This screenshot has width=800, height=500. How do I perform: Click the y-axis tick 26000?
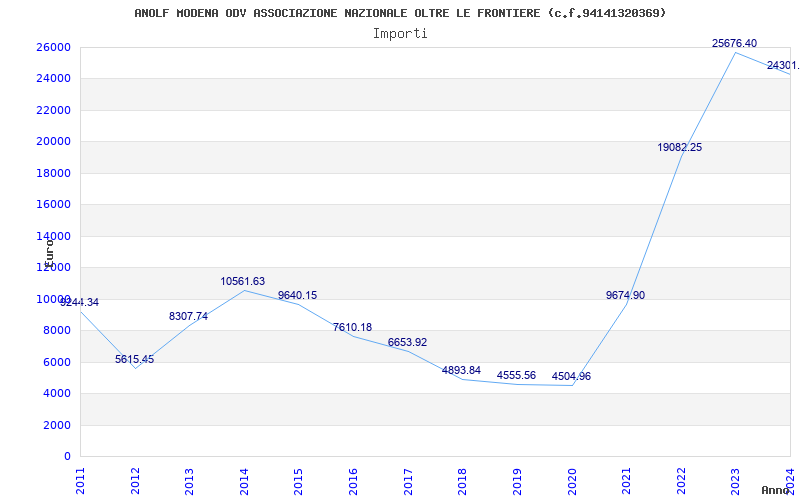(x=53, y=47)
